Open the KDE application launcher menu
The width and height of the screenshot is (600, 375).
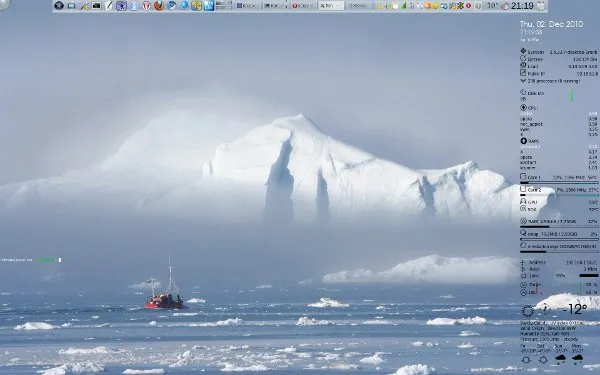[59, 5]
